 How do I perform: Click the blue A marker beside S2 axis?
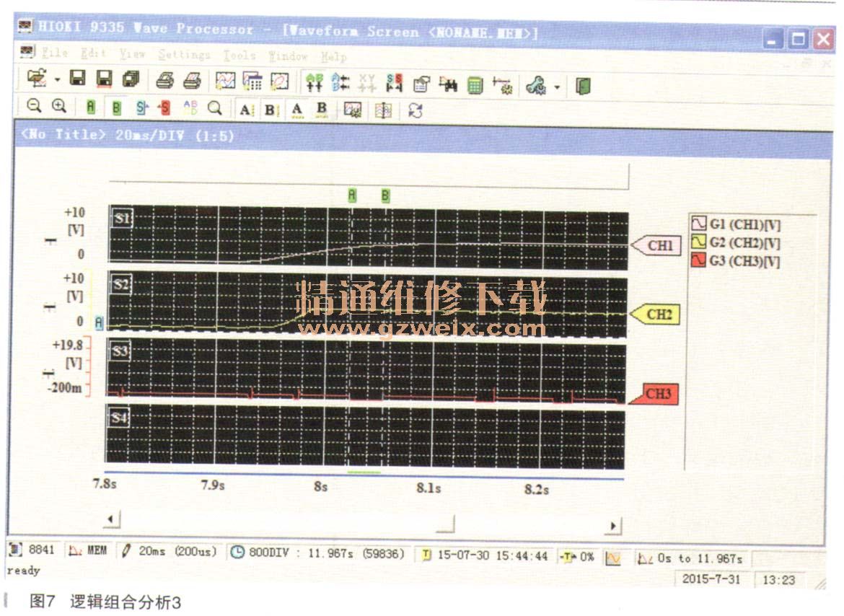[x=99, y=322]
